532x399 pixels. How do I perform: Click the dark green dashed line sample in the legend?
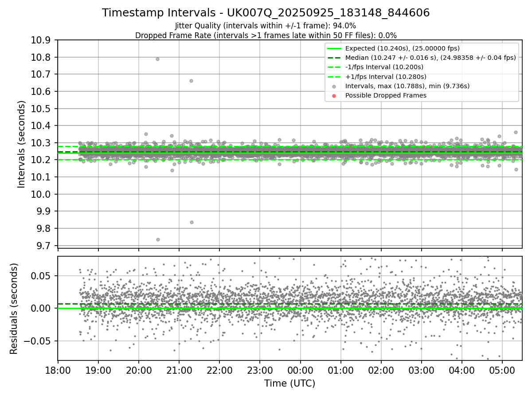[334, 58]
